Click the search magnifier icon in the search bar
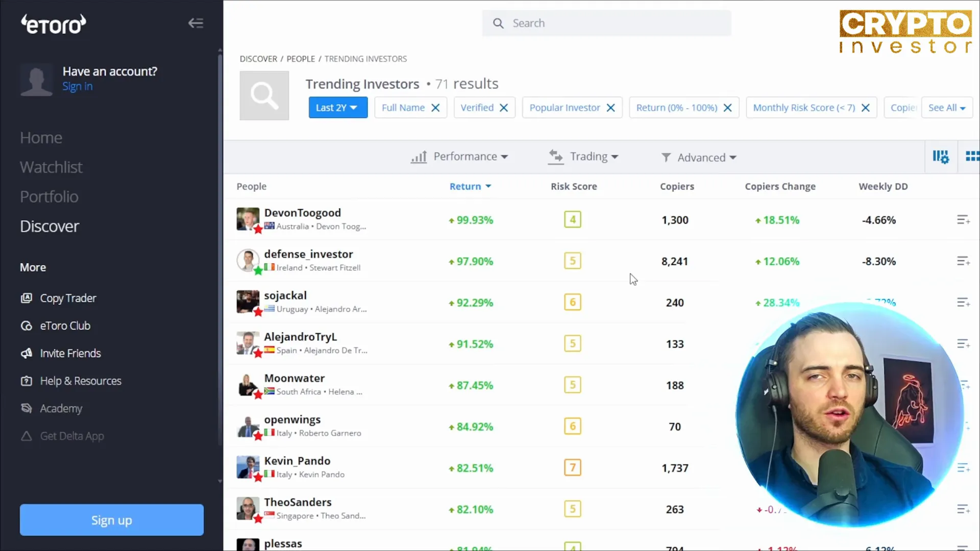This screenshot has width=980, height=551. pyautogui.click(x=498, y=23)
